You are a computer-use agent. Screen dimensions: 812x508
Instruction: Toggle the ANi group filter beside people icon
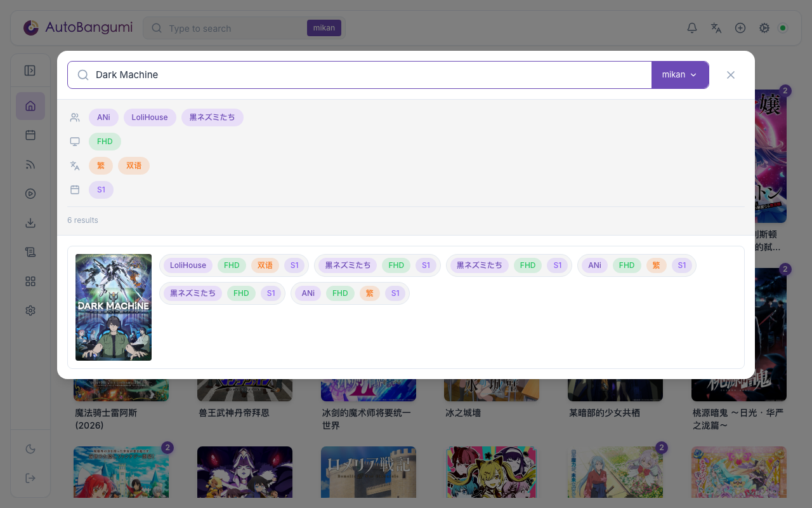coord(103,117)
